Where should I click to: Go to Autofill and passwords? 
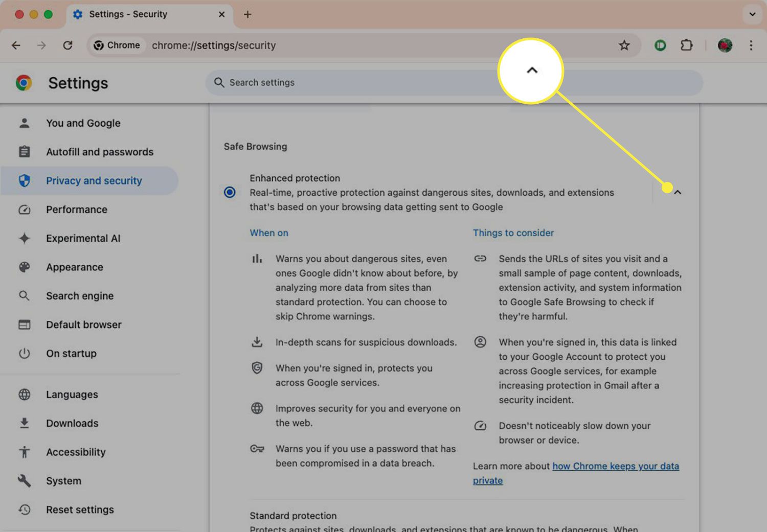99,152
